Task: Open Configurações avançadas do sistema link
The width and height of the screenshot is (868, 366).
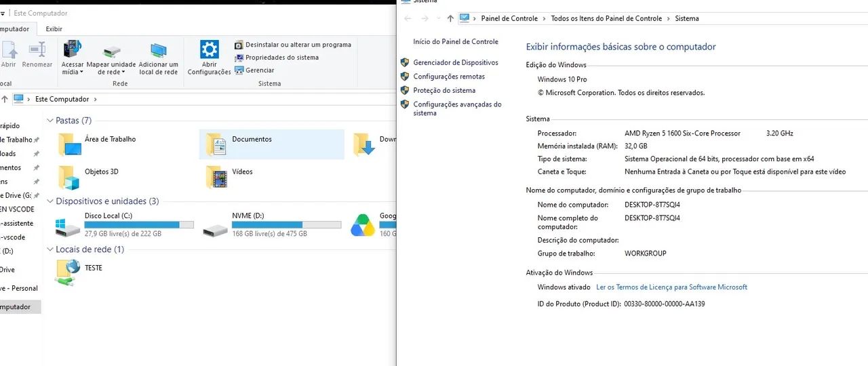Action: [x=457, y=108]
